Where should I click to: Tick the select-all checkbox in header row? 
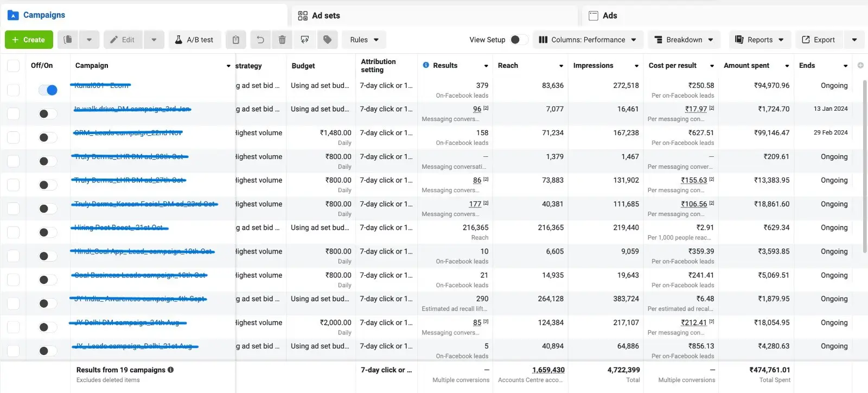point(13,66)
